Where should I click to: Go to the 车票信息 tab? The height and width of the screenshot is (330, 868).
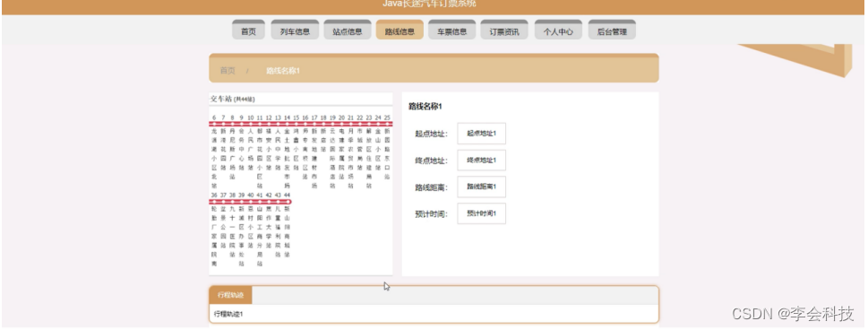tap(452, 30)
